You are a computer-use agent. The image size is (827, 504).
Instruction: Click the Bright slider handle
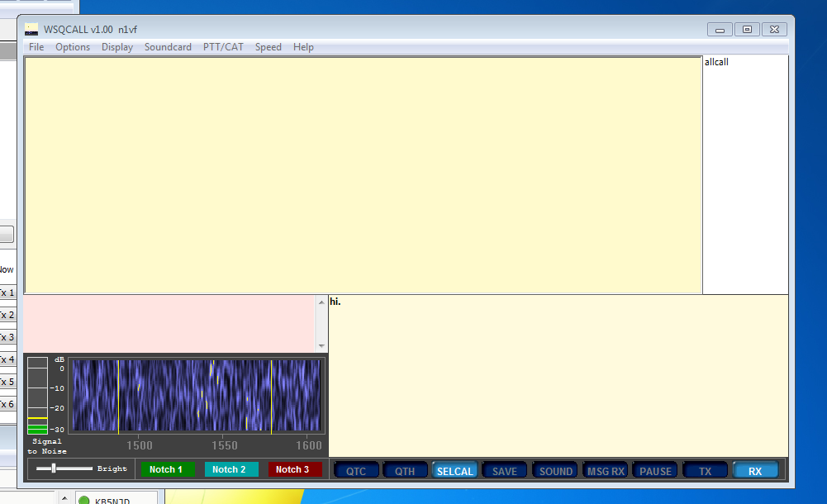(x=53, y=468)
